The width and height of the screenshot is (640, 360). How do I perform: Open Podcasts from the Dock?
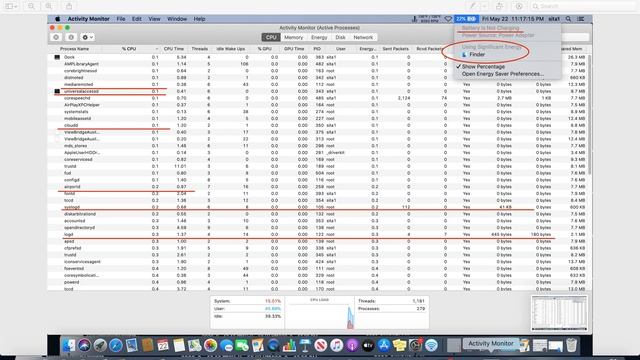pos(352,345)
